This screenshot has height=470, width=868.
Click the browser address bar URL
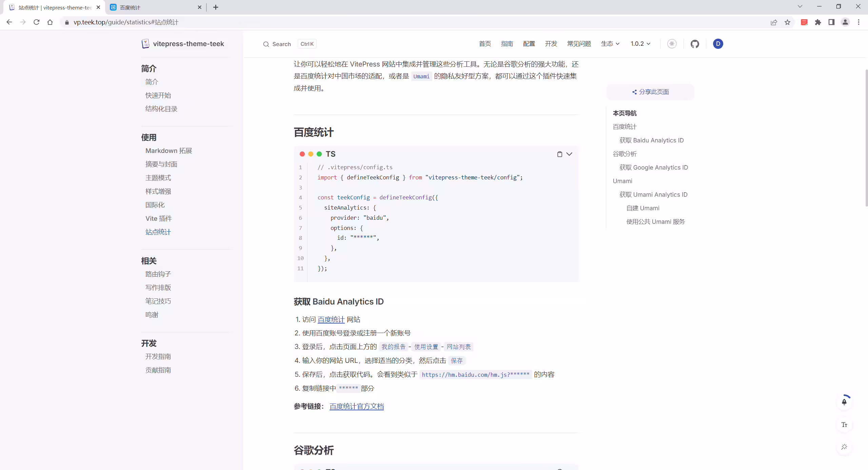(x=126, y=22)
